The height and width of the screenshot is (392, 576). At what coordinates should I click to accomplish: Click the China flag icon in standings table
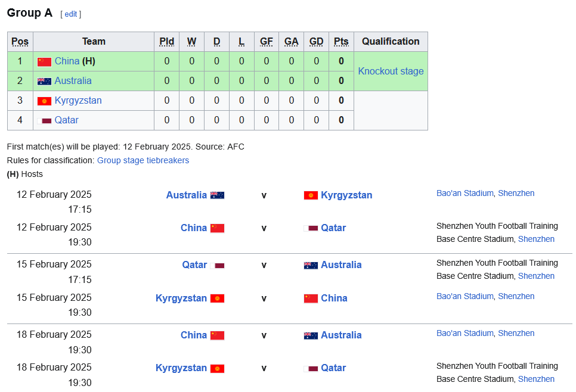pyautogui.click(x=44, y=62)
